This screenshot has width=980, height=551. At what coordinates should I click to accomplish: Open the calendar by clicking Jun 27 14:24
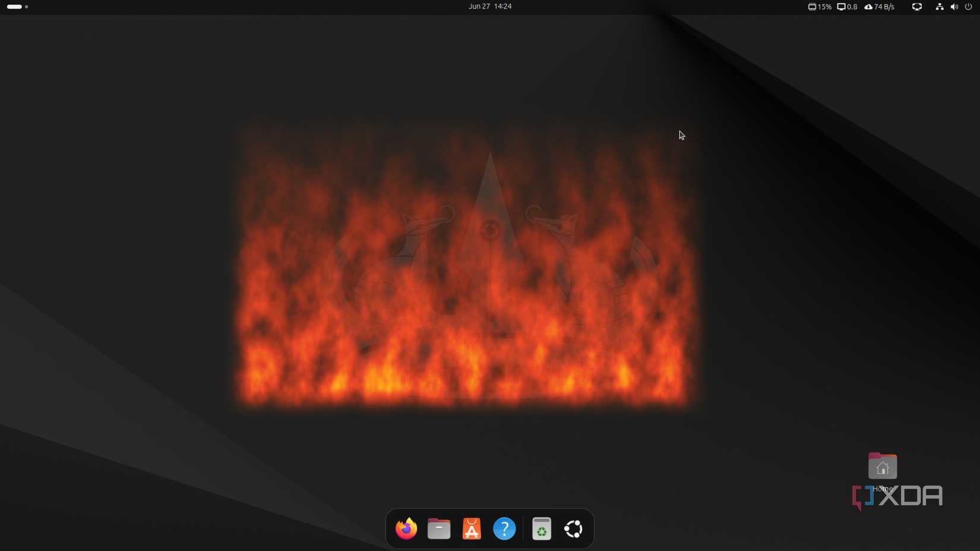coord(489,7)
